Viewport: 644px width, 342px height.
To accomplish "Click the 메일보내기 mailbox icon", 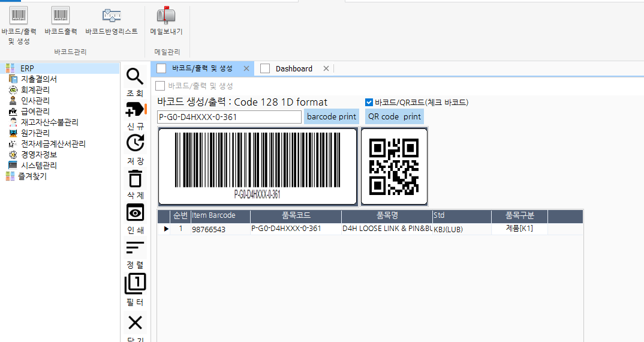I will (x=166, y=16).
